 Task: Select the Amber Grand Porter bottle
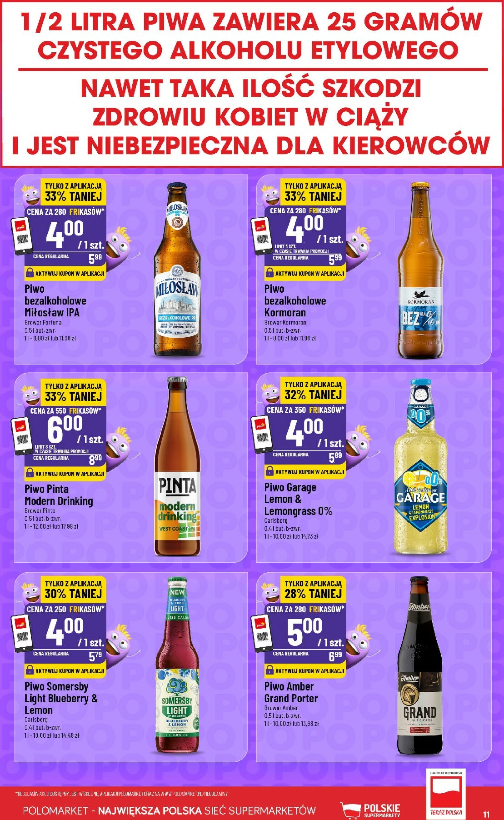point(419,666)
